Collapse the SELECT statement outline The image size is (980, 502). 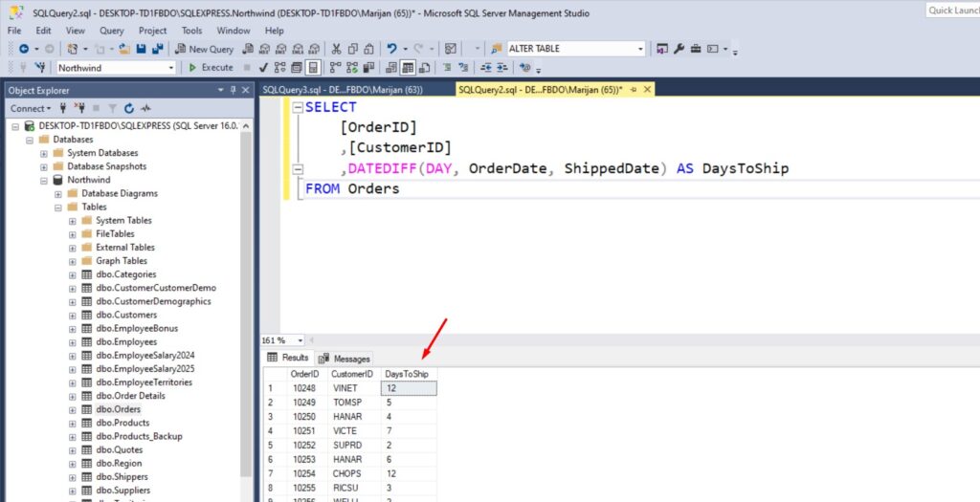pyautogui.click(x=297, y=107)
